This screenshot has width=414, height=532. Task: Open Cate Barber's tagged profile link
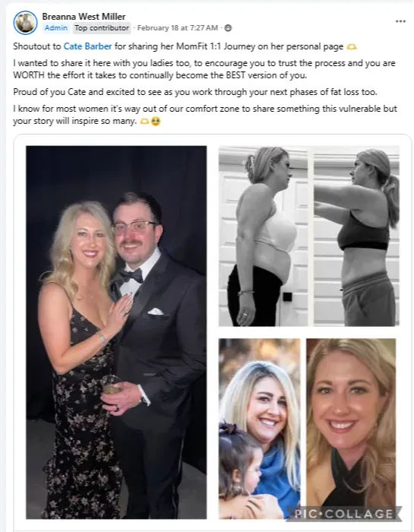[x=87, y=46]
